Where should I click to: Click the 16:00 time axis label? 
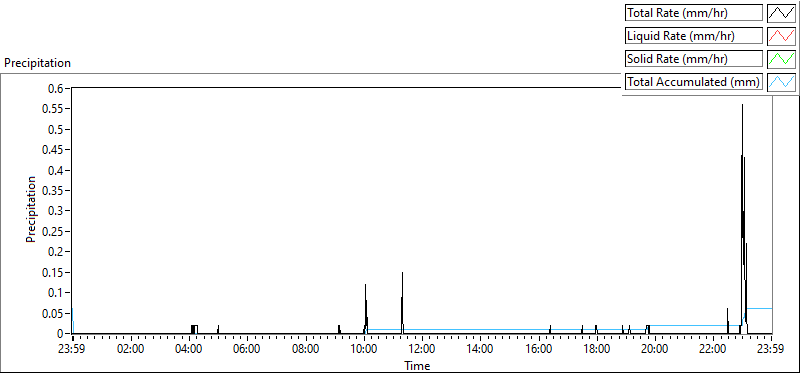coord(538,350)
